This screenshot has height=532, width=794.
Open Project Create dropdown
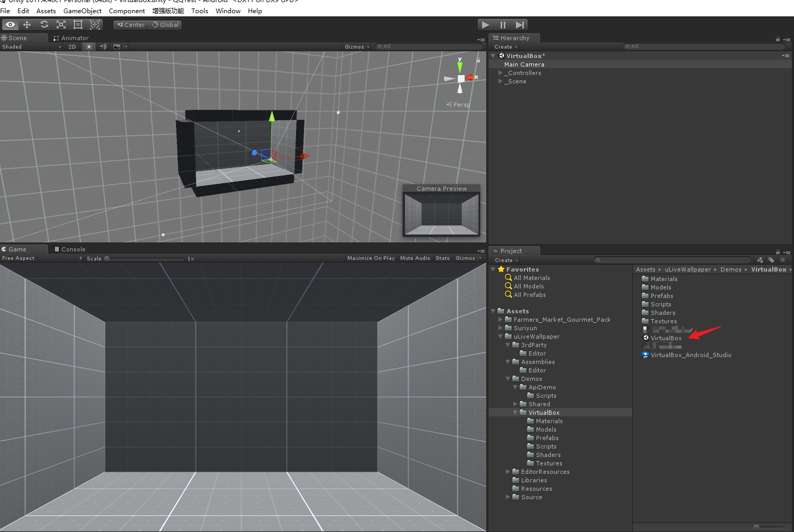pyautogui.click(x=506, y=260)
